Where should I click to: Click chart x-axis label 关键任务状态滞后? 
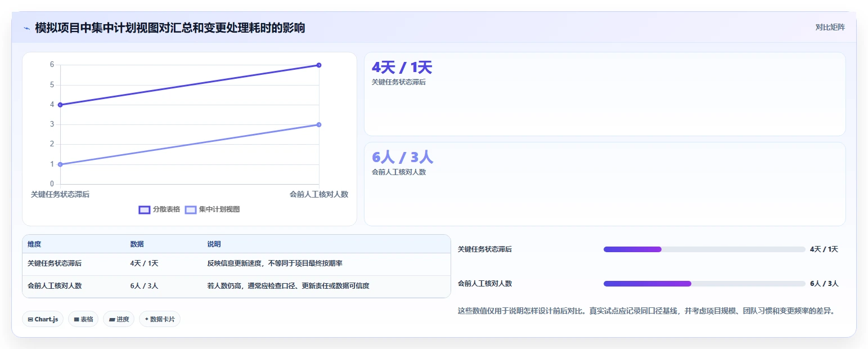(x=60, y=194)
